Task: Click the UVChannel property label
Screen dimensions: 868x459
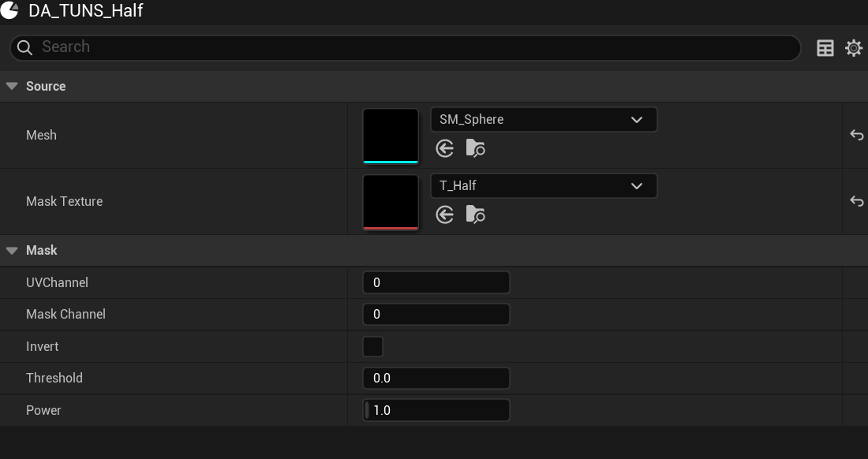Action: click(x=57, y=282)
